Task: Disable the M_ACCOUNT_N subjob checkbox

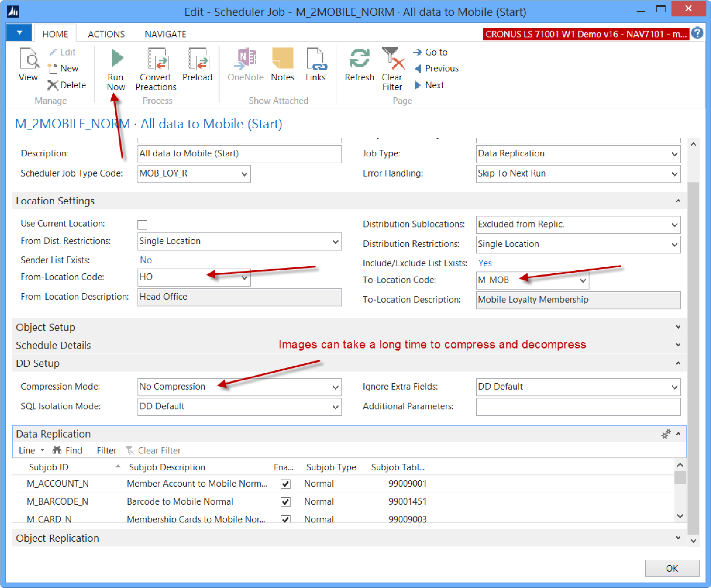Action: 285,484
